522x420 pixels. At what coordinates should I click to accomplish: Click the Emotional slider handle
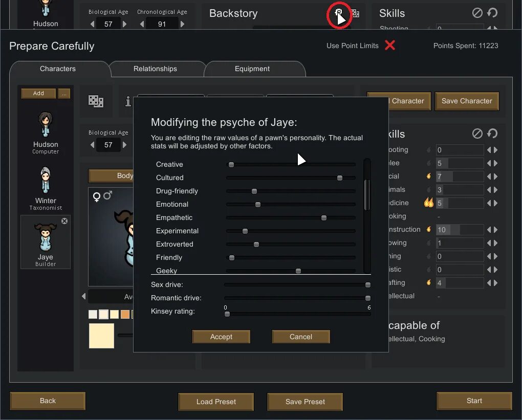[x=257, y=204]
